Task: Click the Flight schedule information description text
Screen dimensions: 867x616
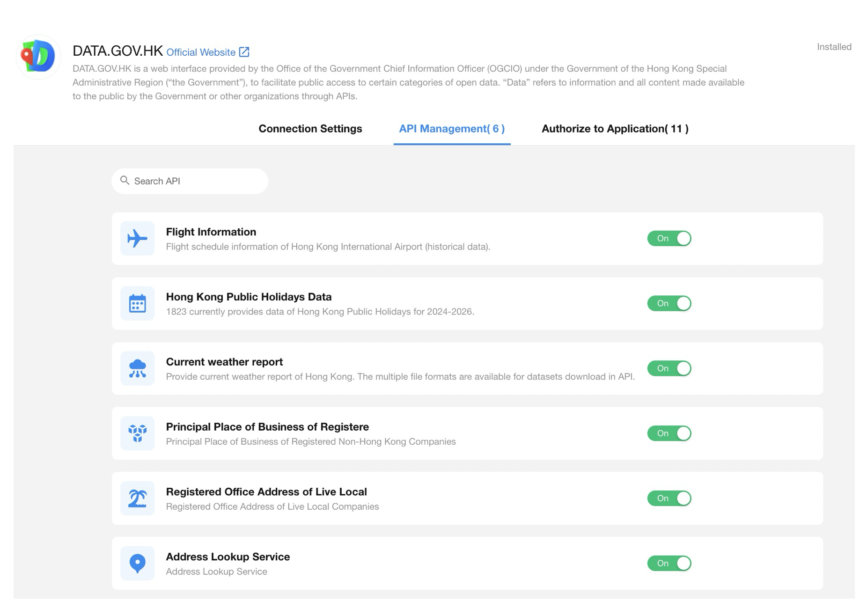Action: pos(328,247)
